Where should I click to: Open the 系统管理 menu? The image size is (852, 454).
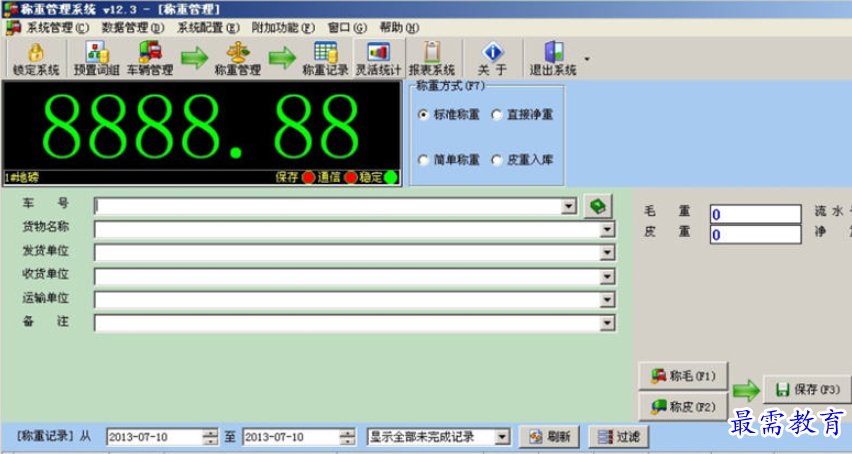tap(58, 28)
